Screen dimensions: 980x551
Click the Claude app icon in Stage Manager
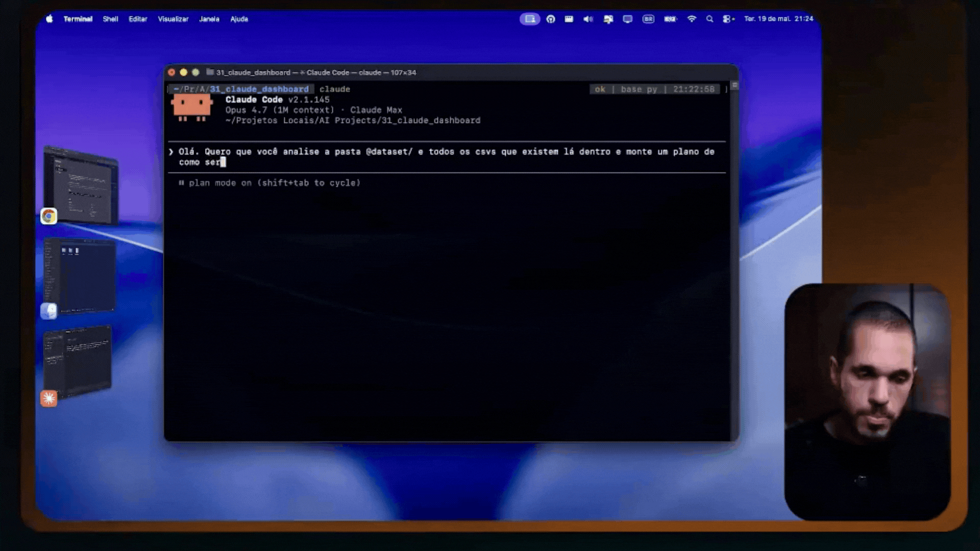point(49,398)
